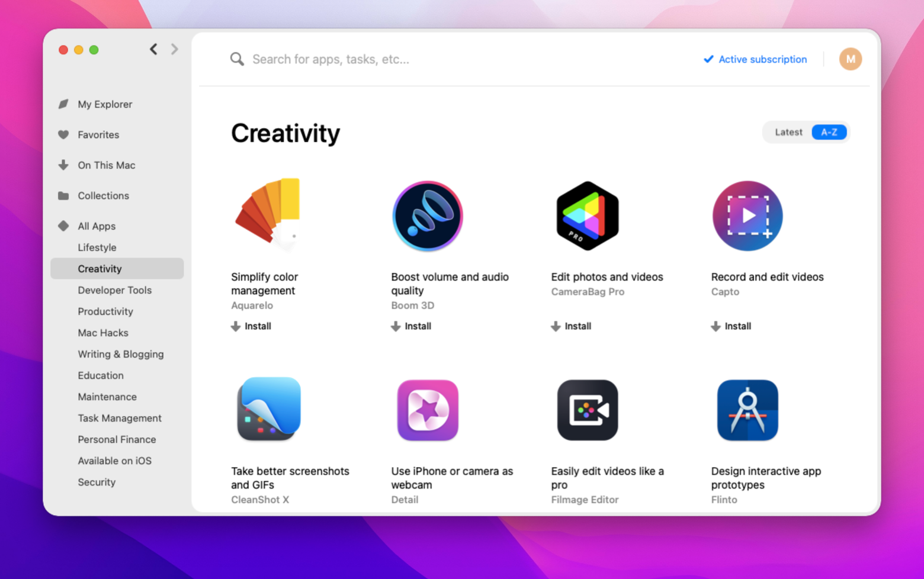This screenshot has width=924, height=579.
Task: Open All Apps in sidebar
Action: pyautogui.click(x=97, y=226)
